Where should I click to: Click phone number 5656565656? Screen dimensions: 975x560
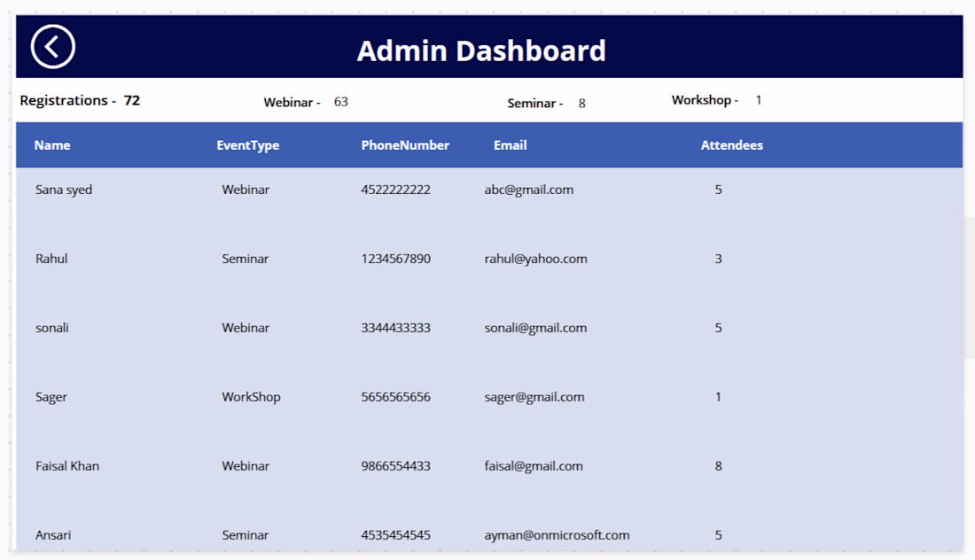click(395, 397)
